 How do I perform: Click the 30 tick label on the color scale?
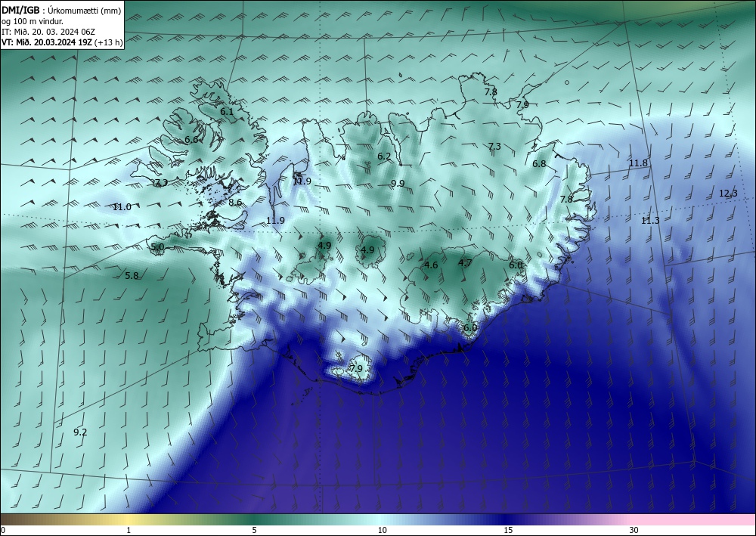click(x=634, y=531)
